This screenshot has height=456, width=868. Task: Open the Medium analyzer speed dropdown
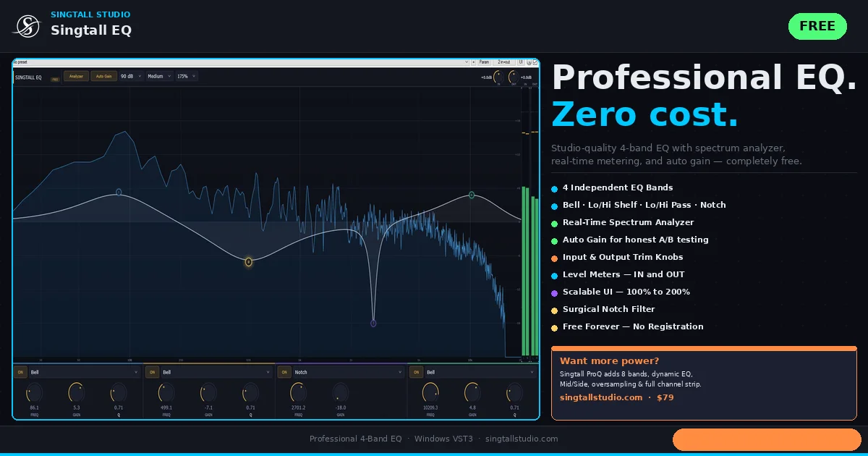tap(159, 76)
